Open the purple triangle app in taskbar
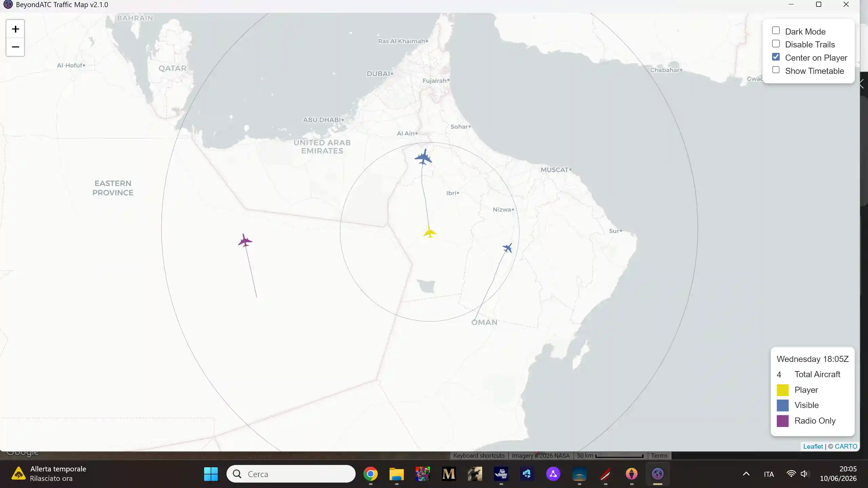 553,474
